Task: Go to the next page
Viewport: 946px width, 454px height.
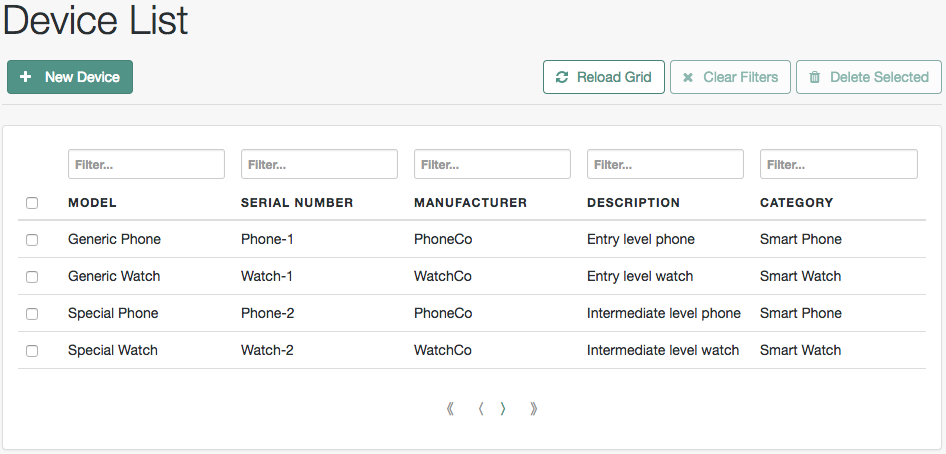Action: (503, 408)
